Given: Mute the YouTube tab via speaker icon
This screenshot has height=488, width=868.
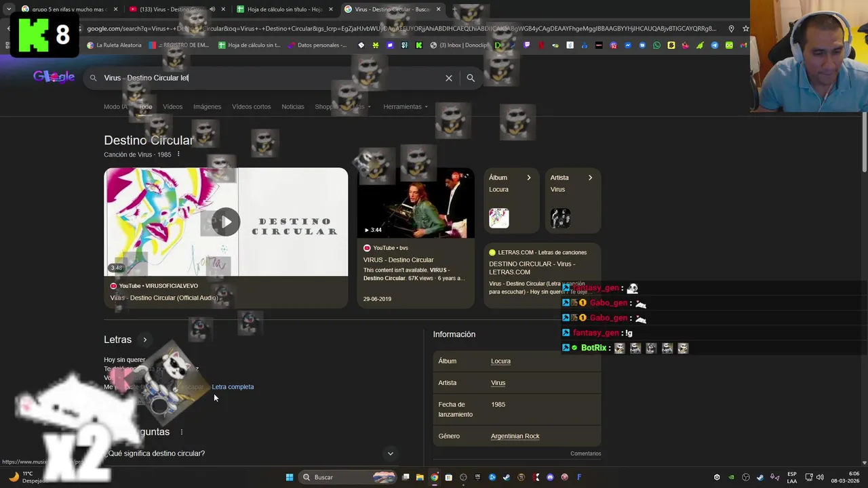Looking at the screenshot, I should coord(212,9).
